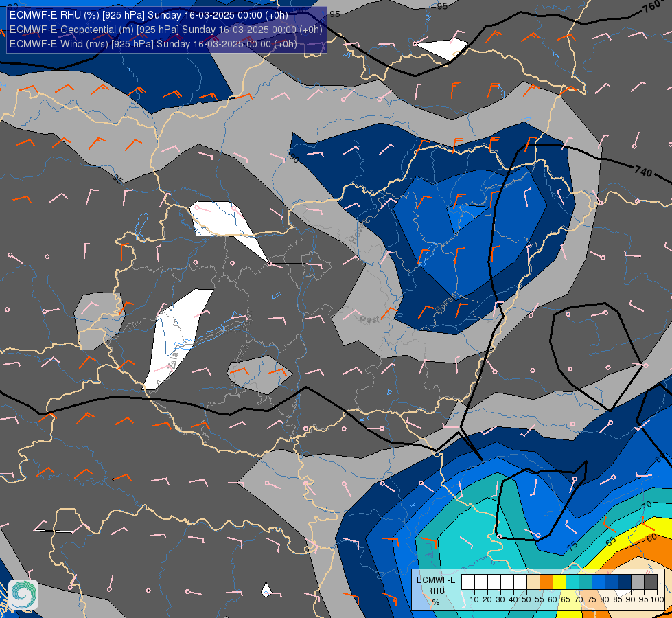Click the 'Pest' county label on map
Screen dimensions: 672x618
coord(369,319)
